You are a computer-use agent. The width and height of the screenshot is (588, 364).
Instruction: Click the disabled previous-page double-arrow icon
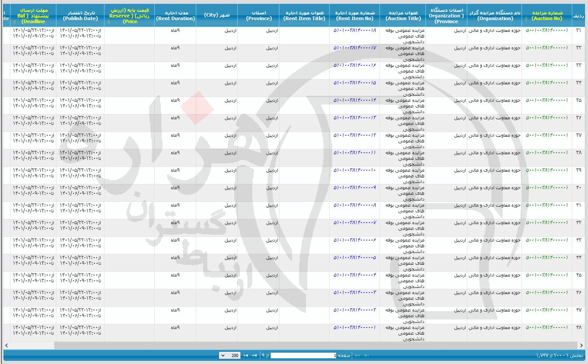[x=358, y=355]
